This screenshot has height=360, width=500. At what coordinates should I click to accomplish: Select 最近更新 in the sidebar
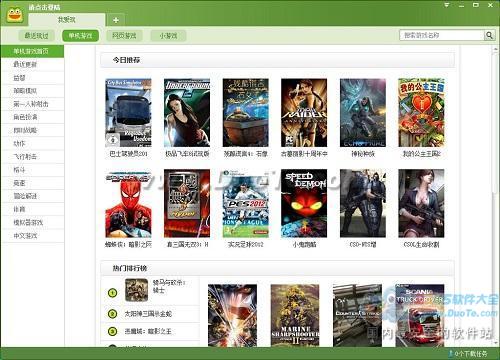tap(32, 64)
